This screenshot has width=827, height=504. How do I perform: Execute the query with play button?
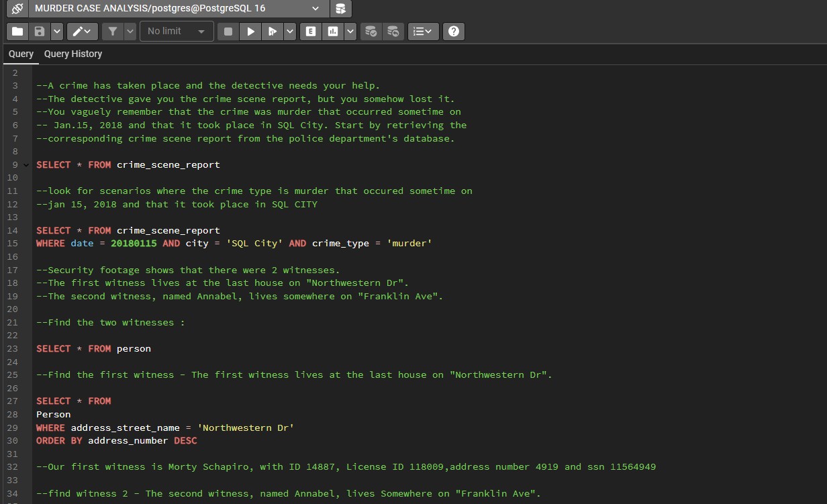(x=250, y=32)
